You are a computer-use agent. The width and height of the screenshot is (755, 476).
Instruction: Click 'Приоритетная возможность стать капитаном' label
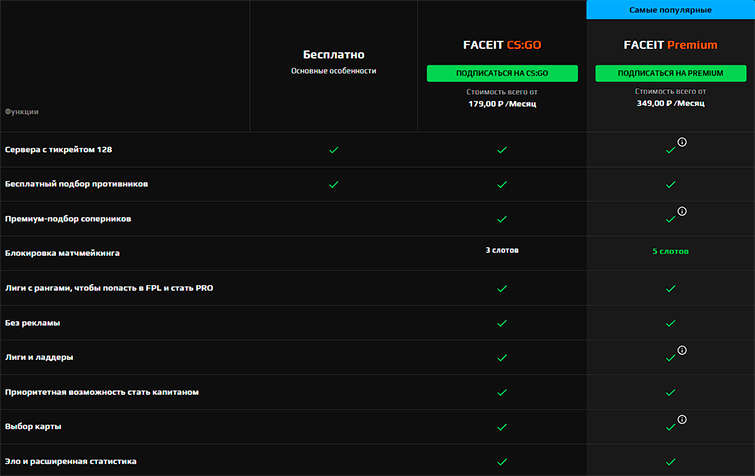(x=102, y=392)
